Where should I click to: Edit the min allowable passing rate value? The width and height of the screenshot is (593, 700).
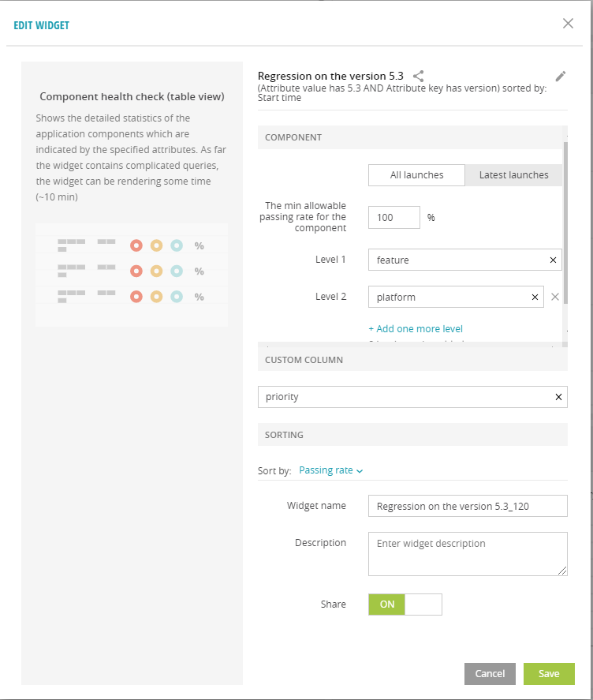[x=393, y=217]
